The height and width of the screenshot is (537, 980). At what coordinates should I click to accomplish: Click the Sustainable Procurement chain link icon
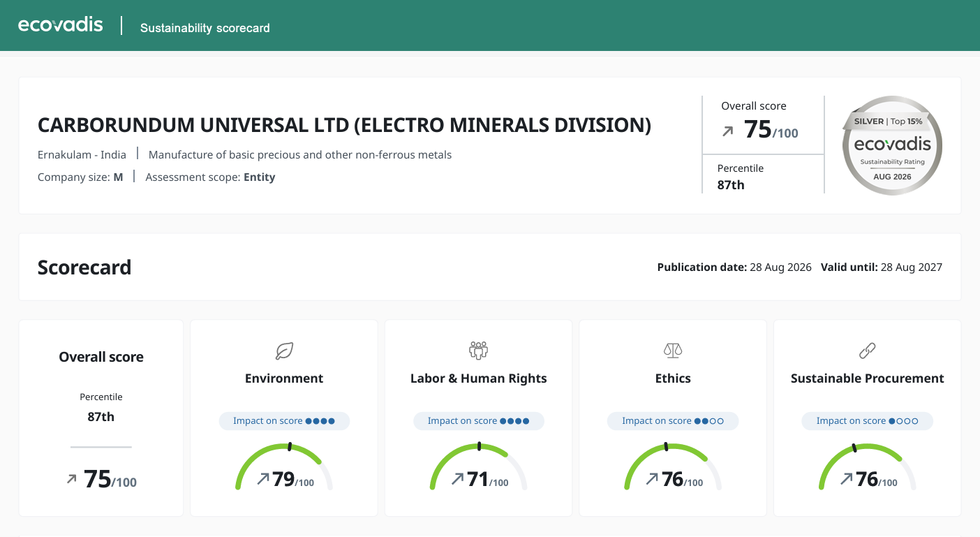pyautogui.click(x=867, y=351)
